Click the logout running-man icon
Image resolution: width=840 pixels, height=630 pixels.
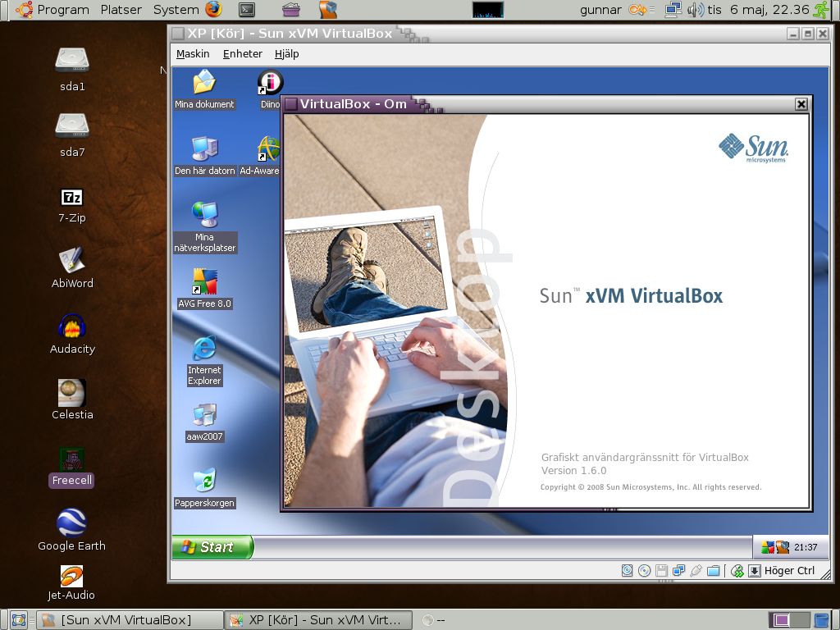(x=821, y=9)
